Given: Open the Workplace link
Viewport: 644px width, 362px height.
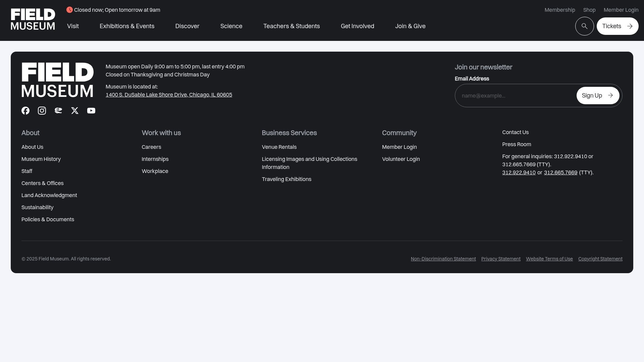Looking at the screenshot, I should tap(155, 171).
